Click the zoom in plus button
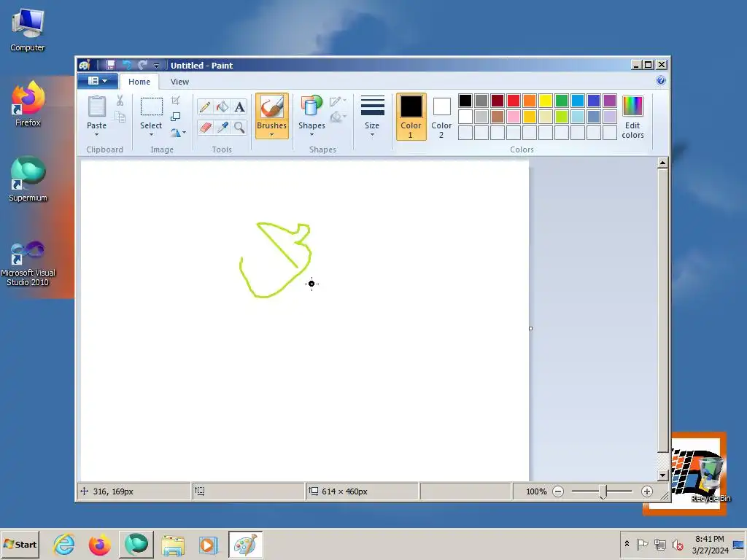747x560 pixels. [646, 491]
